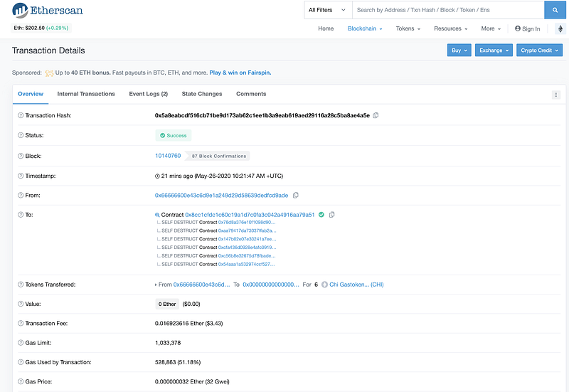Screen dimensions: 569x392
Task: Expand the Exchange dropdown button
Action: pyautogui.click(x=494, y=51)
